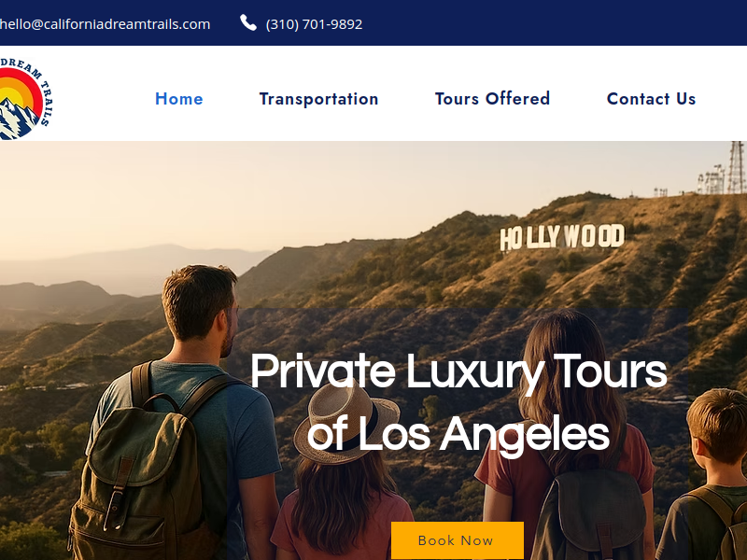Call the (310) 701-9892 phone number
The height and width of the screenshot is (560, 747).
pos(314,24)
